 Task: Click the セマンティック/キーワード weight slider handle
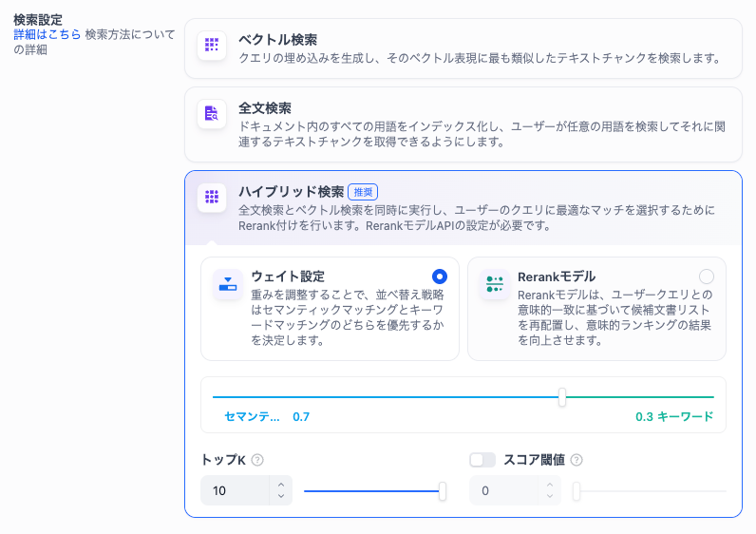(562, 397)
